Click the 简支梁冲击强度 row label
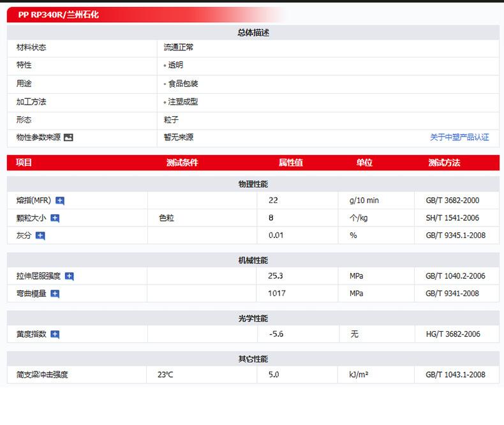The height and width of the screenshot is (425, 504). (42, 375)
